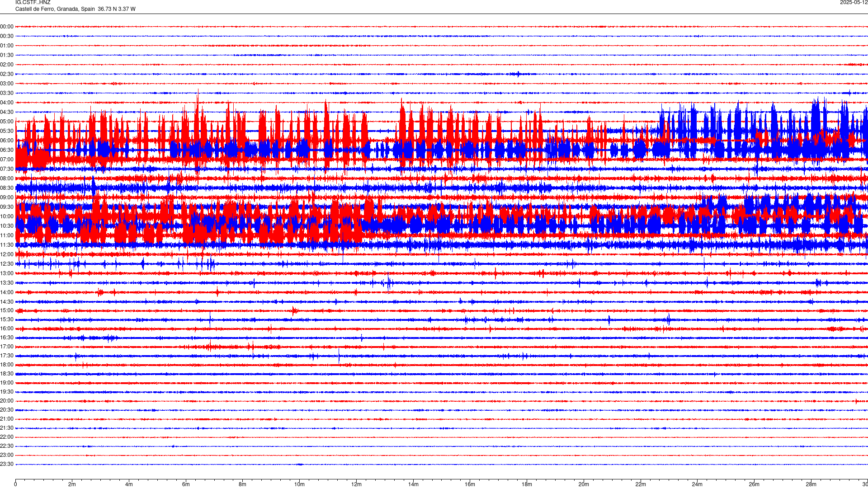Viewport: 868px width, 488px height.
Task: Select the 02:00 time row label
Action: (7, 65)
